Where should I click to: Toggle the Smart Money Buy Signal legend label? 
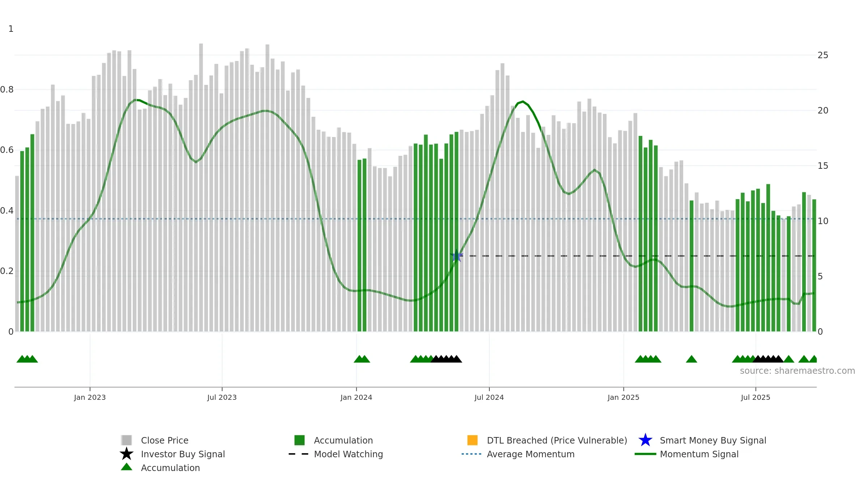click(713, 440)
